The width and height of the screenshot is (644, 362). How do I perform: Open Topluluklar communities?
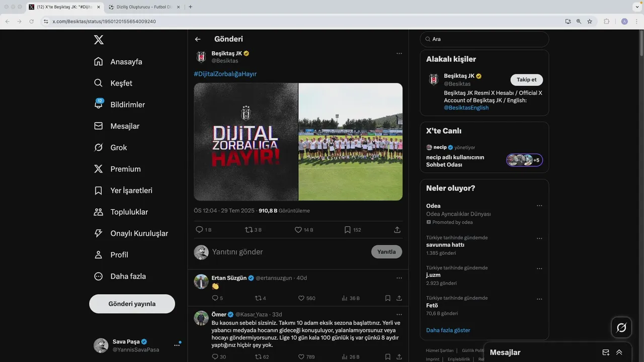(x=121, y=212)
